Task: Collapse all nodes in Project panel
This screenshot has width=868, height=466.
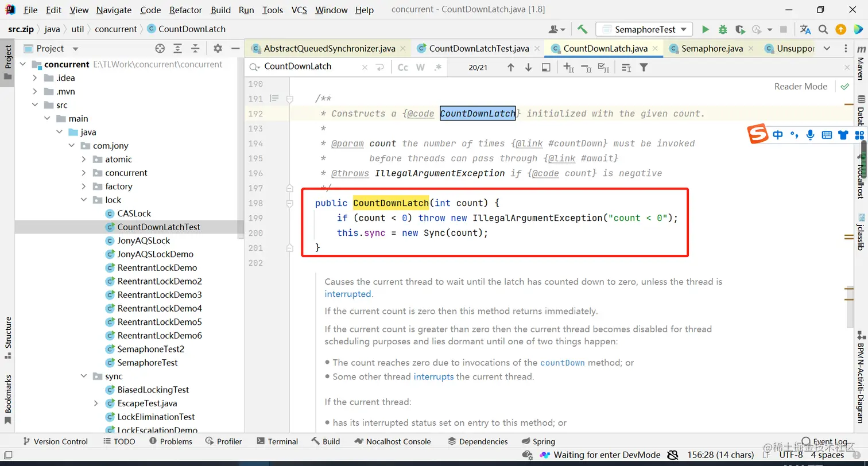Action: click(195, 49)
